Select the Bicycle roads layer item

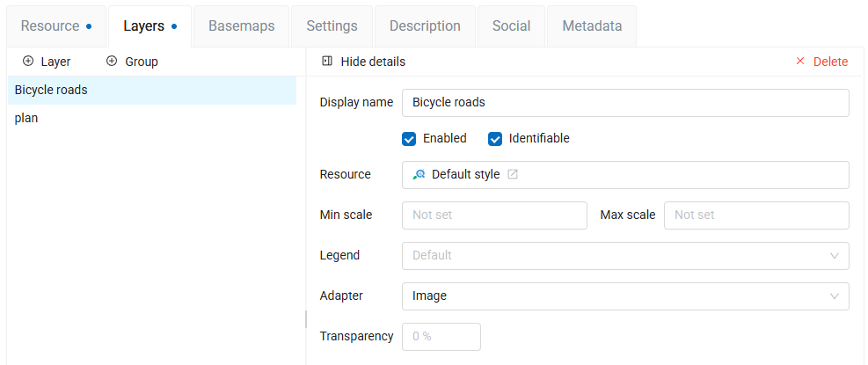(51, 90)
